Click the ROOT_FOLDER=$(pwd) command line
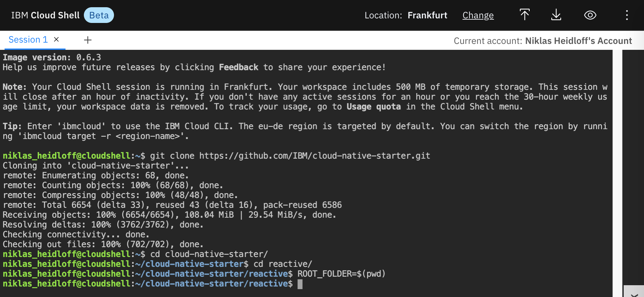 pyautogui.click(x=341, y=274)
